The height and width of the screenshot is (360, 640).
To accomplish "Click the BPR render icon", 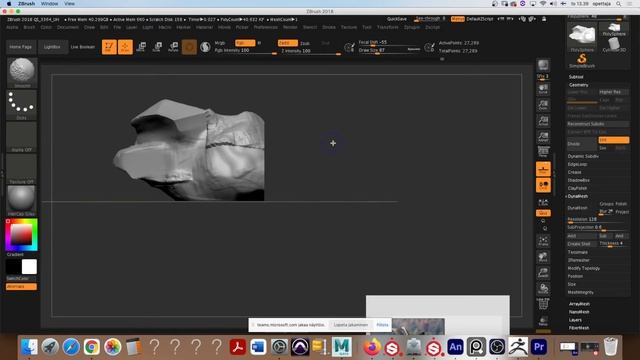I will coord(543,65).
